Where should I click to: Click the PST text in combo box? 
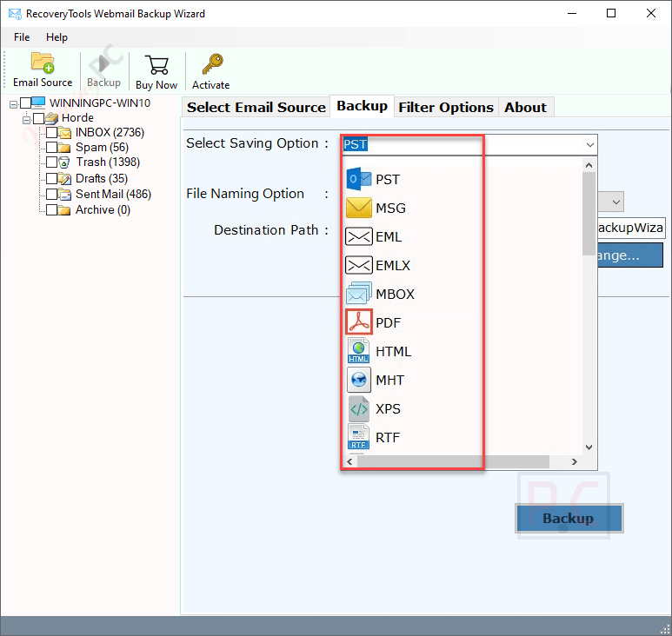pos(356,144)
